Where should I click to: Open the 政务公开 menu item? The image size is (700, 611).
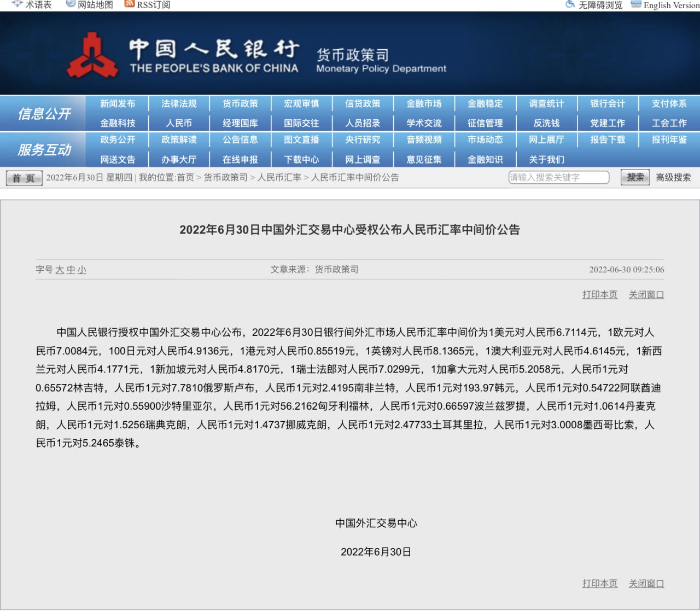point(118,139)
